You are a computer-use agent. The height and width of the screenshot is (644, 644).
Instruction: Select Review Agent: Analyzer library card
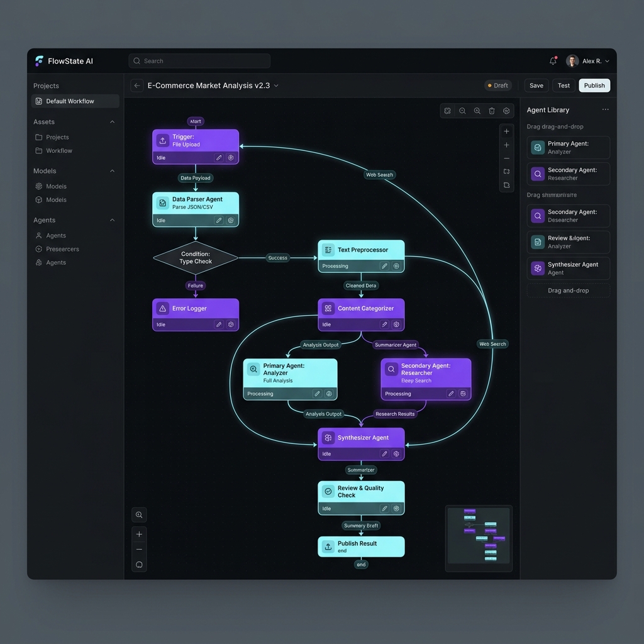pos(569,242)
